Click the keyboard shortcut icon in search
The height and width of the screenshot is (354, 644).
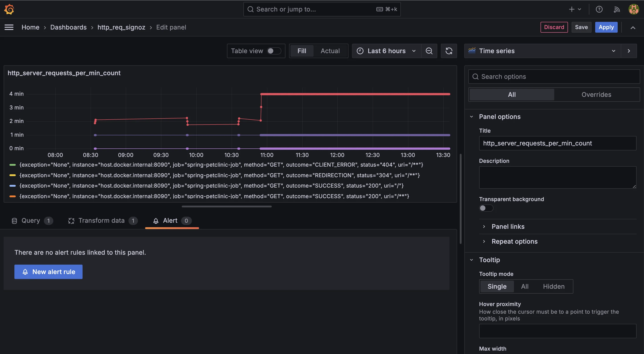click(x=379, y=9)
